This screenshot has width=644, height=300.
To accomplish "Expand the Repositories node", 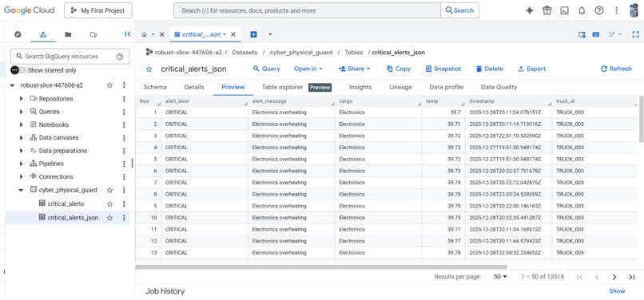I will 22,98.
